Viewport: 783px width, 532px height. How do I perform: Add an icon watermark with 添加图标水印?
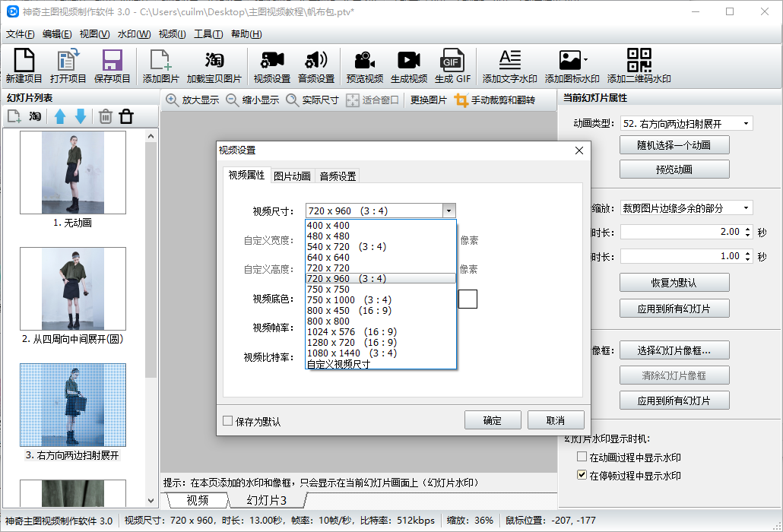tap(572, 65)
